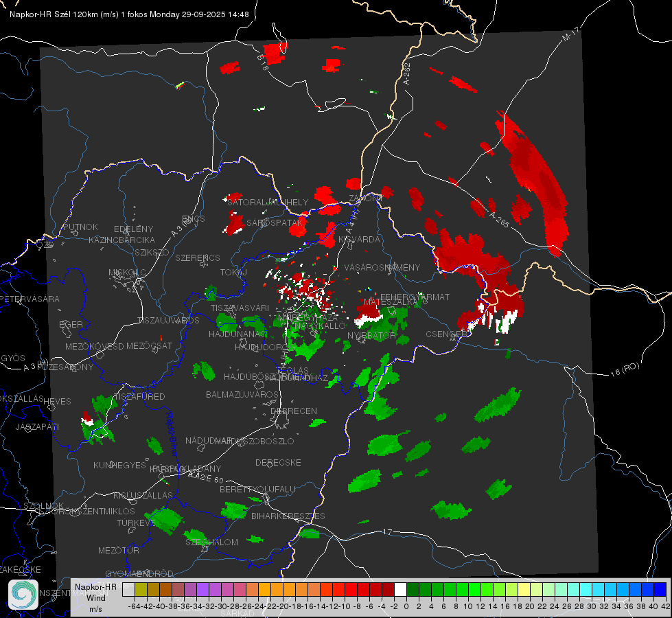Select the BALMAZÚJVÁROS label

242,394
